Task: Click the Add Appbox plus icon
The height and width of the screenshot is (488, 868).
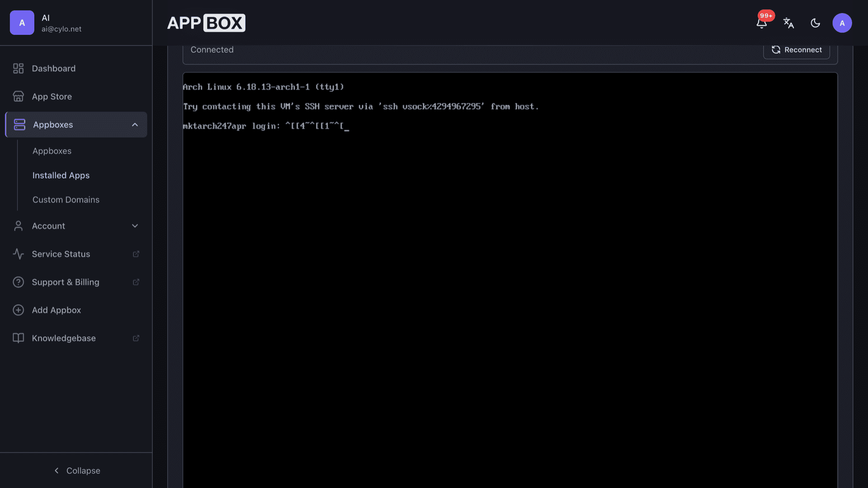Action: tap(18, 310)
